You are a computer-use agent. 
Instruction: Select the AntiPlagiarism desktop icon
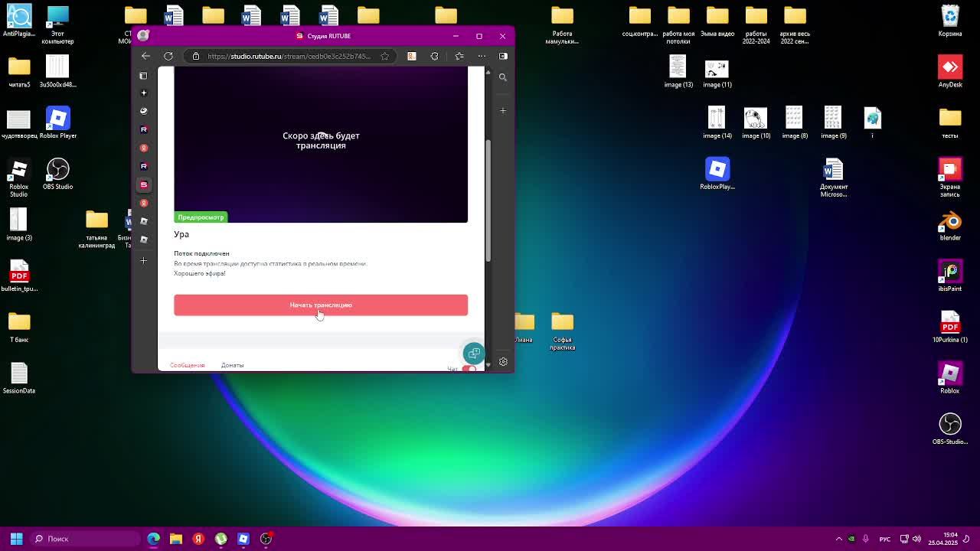click(x=19, y=21)
